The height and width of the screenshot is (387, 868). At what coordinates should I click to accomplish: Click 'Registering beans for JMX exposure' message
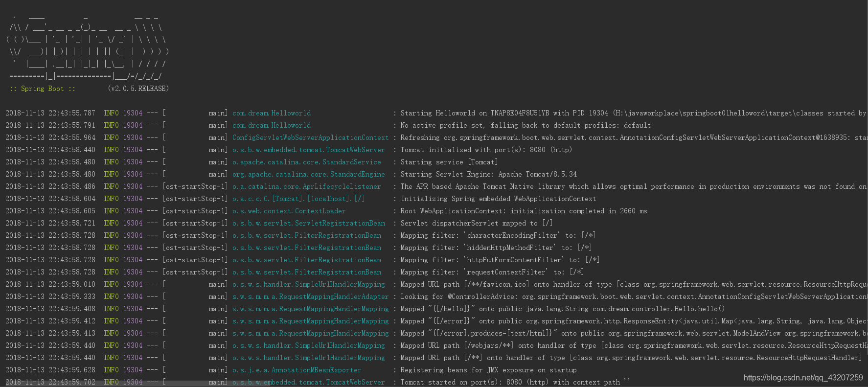pos(488,370)
